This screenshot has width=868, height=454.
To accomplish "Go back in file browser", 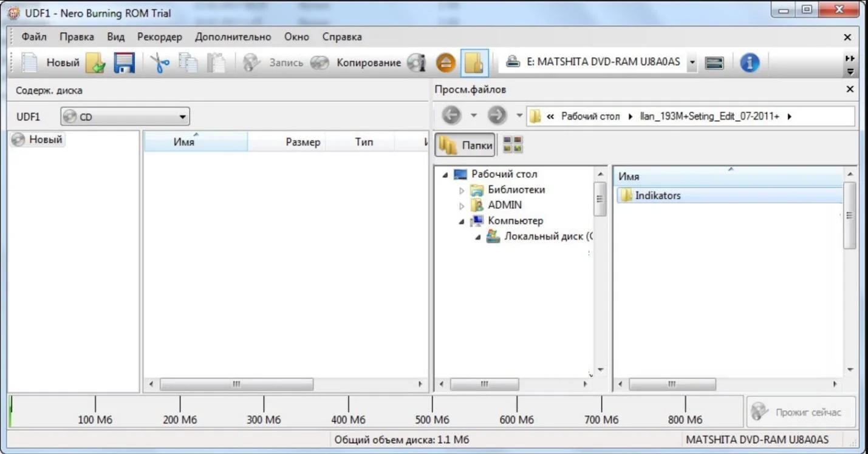I will click(451, 115).
